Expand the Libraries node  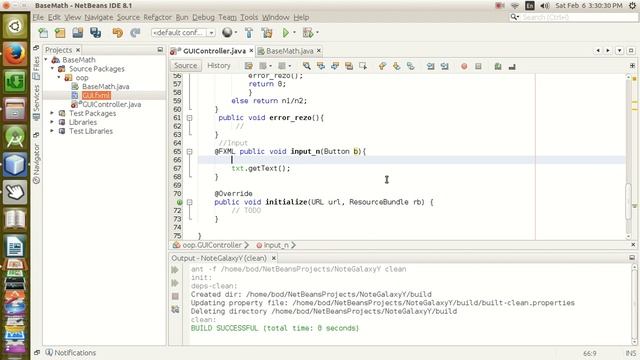pyautogui.click(x=52, y=122)
